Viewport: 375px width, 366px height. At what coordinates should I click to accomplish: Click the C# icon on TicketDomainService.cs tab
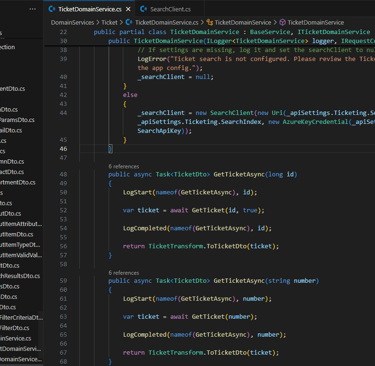coord(52,9)
